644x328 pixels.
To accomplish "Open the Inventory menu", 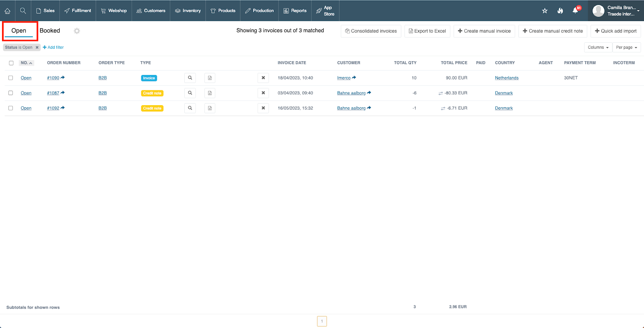I will point(188,11).
